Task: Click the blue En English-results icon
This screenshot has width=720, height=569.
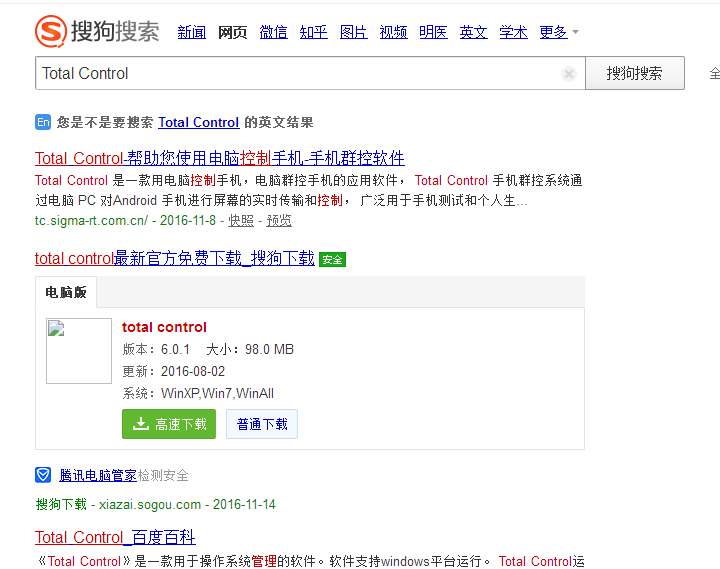Action: click(x=43, y=122)
